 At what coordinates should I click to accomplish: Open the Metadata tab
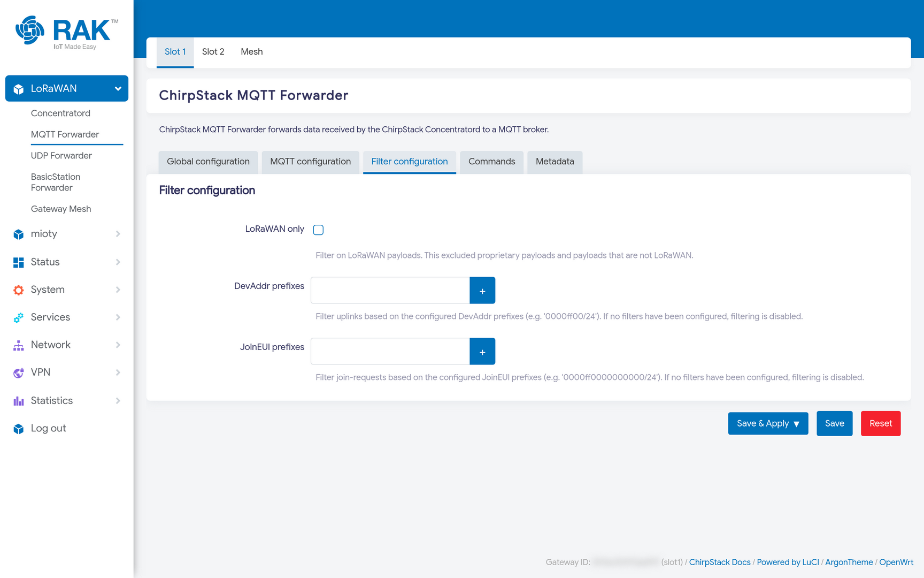pos(555,162)
